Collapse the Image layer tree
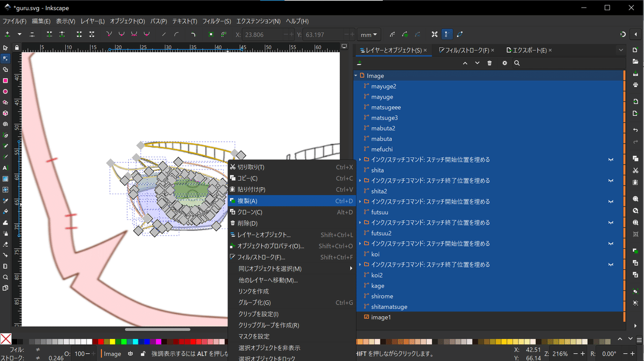The height and width of the screenshot is (361, 644). tap(356, 76)
